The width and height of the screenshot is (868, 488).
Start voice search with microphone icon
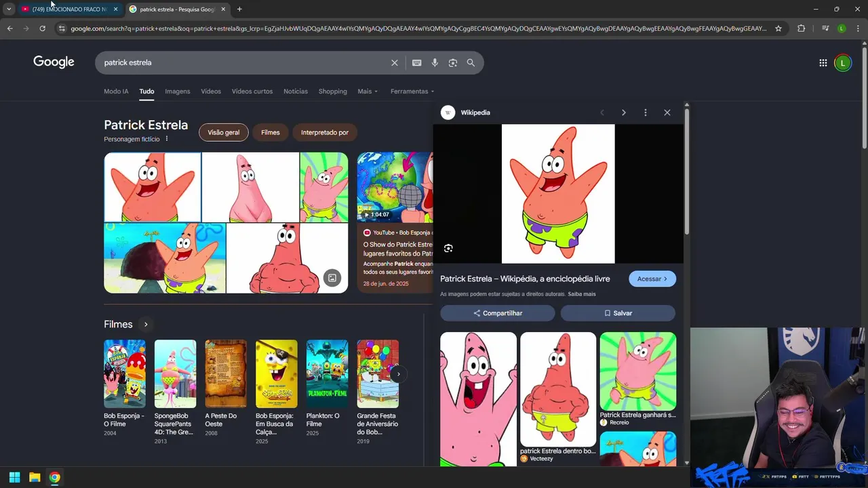point(435,62)
